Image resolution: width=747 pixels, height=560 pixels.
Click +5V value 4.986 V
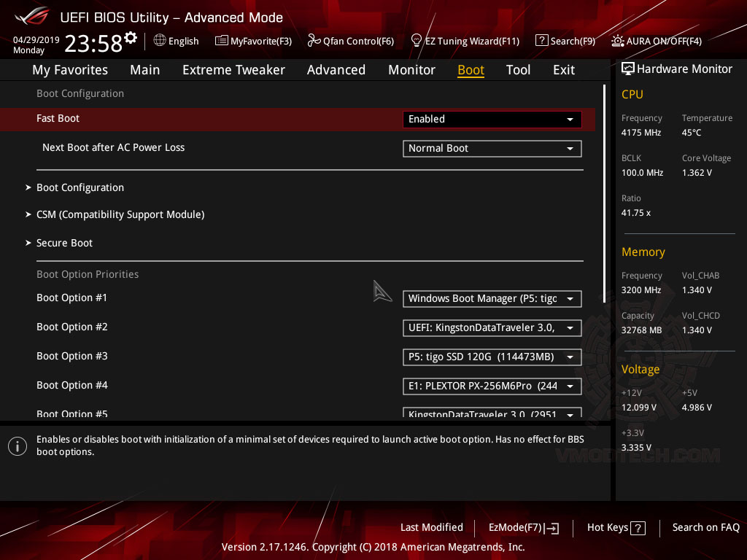[x=697, y=408]
